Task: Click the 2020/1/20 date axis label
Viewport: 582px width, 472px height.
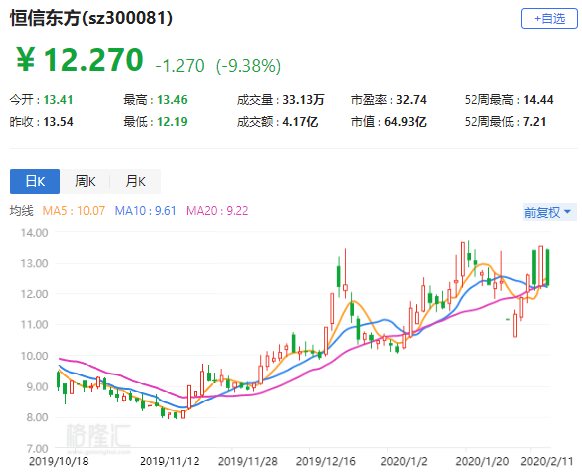Action: click(x=482, y=461)
